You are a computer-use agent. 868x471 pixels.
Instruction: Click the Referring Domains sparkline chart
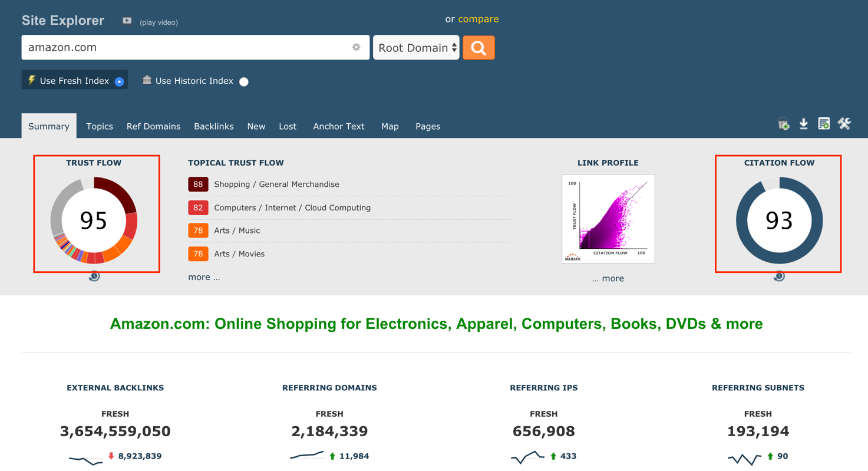click(x=306, y=456)
